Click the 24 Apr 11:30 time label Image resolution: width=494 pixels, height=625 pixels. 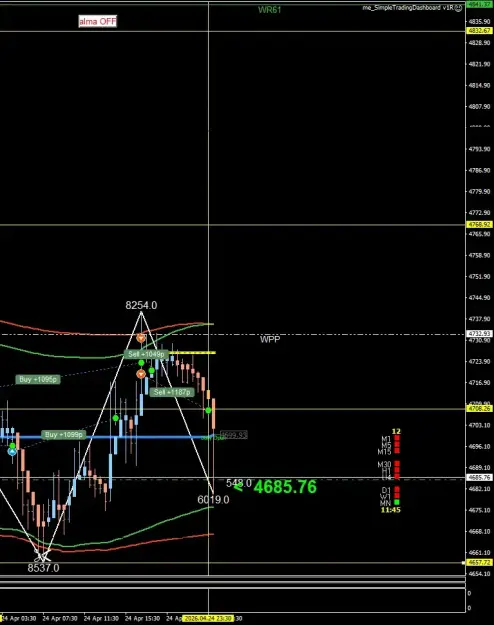point(101,619)
